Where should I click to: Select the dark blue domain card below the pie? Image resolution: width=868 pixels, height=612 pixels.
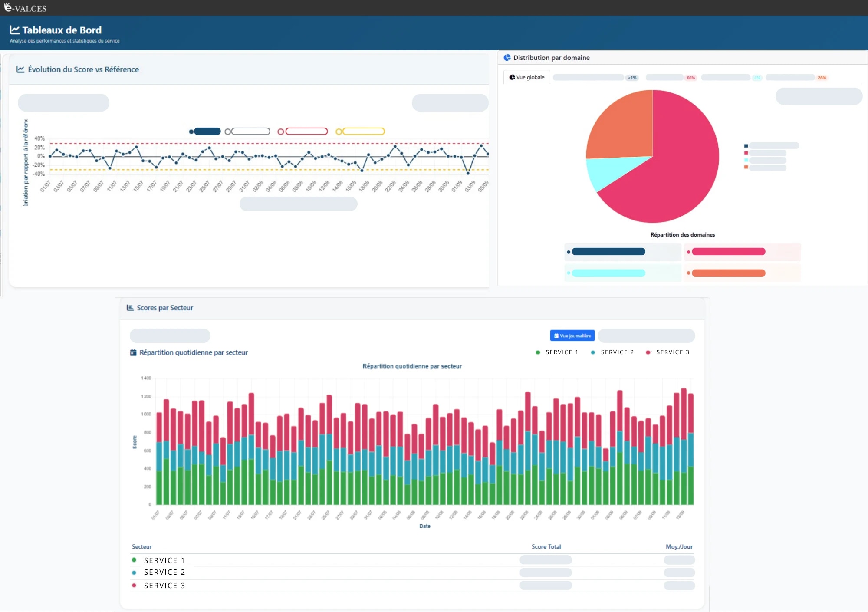(x=623, y=252)
